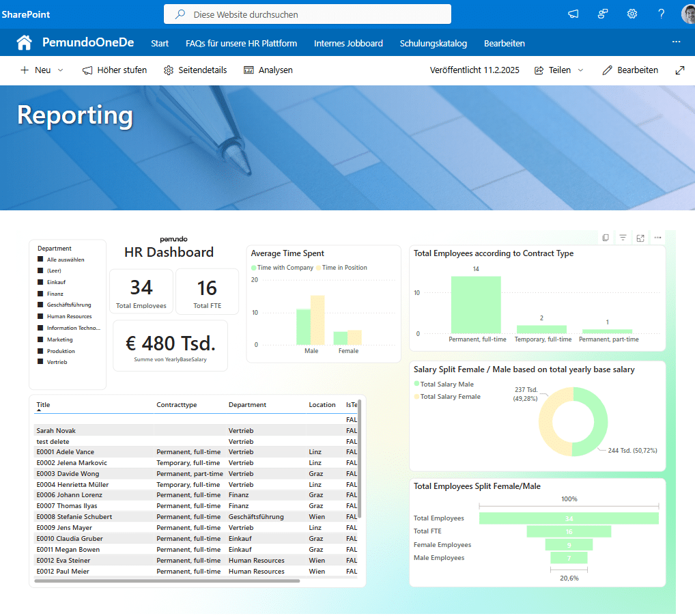Toggle the Finanz department checkbox

point(40,293)
